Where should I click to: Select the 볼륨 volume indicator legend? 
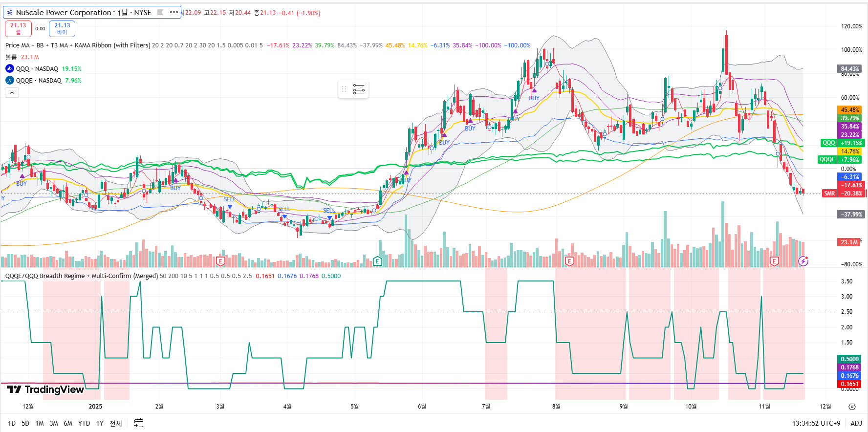click(x=11, y=57)
